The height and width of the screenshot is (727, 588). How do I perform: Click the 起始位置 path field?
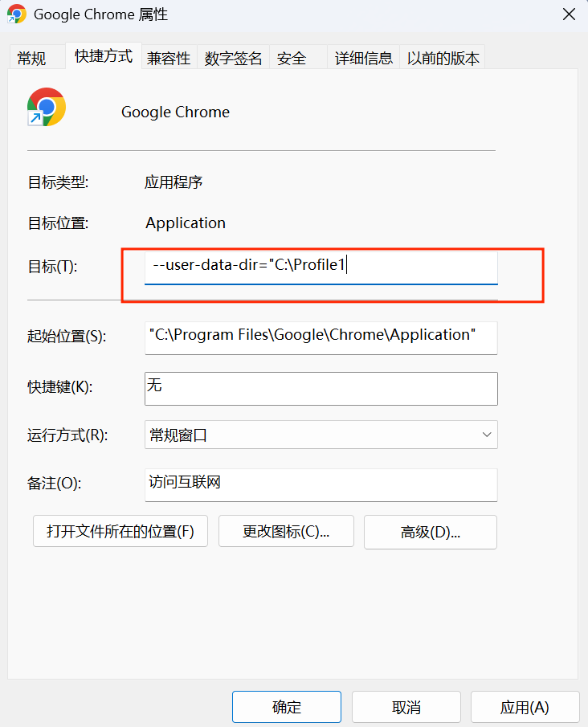click(x=321, y=338)
